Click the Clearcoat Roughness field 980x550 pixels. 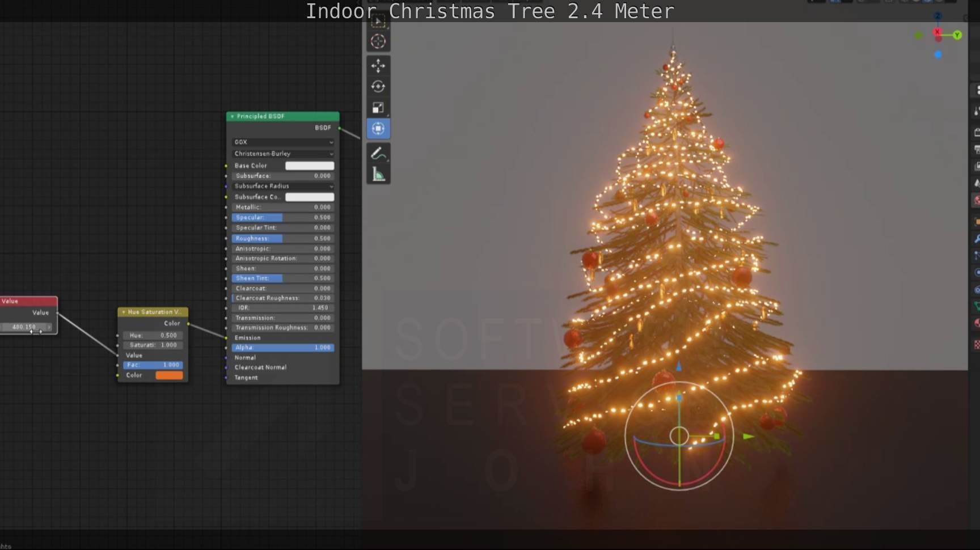coord(283,298)
